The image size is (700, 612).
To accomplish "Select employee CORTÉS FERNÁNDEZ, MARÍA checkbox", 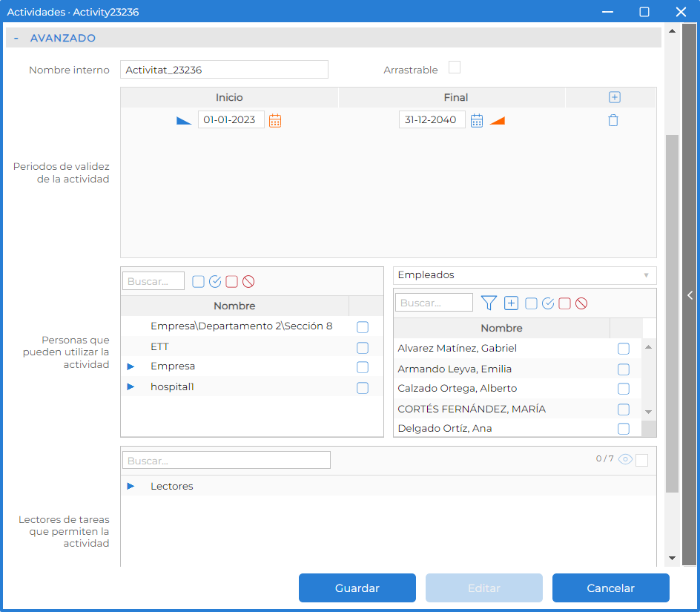I will 624,409.
